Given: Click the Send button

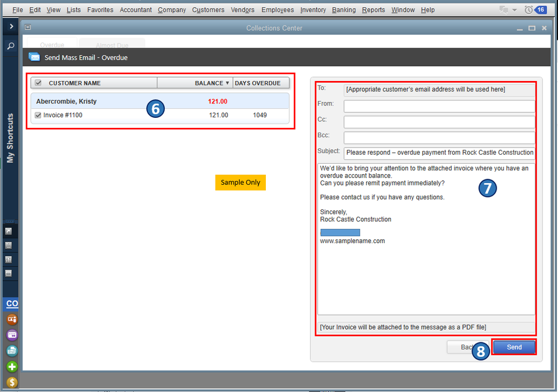Looking at the screenshot, I should (x=514, y=347).
